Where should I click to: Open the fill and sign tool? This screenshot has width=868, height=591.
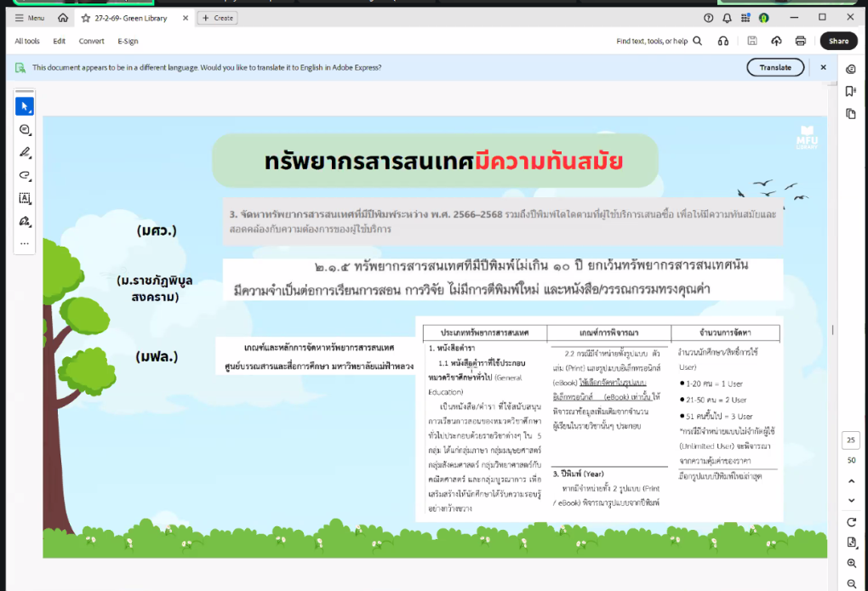pyautogui.click(x=25, y=221)
